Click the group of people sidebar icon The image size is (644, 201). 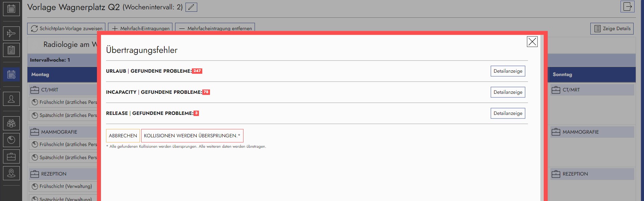pos(11,123)
